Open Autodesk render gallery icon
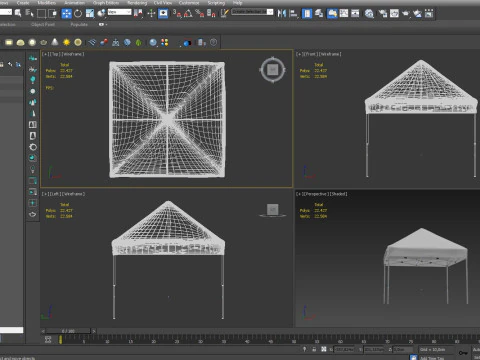This screenshot has height=360, width=480. pyautogui.click(x=429, y=13)
